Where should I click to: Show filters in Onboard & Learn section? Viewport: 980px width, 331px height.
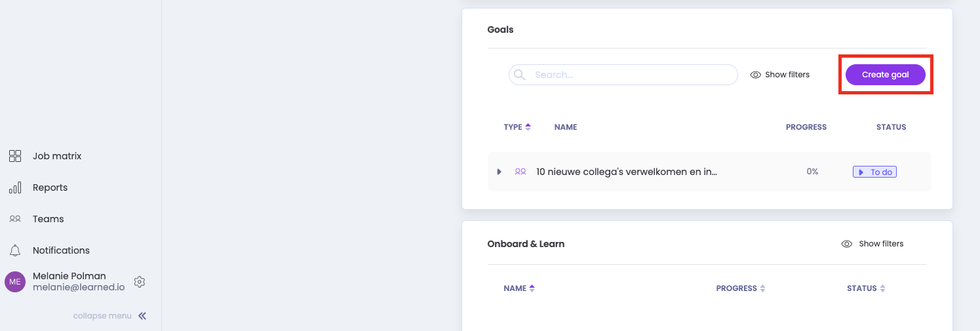click(872, 244)
